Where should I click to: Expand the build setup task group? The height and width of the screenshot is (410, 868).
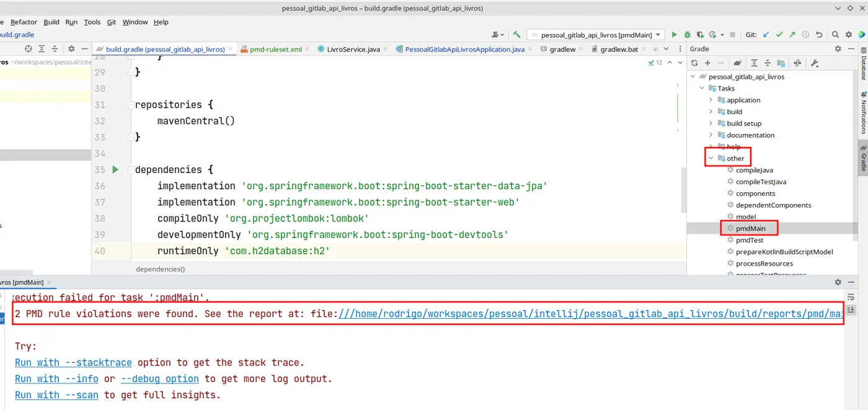(x=711, y=123)
